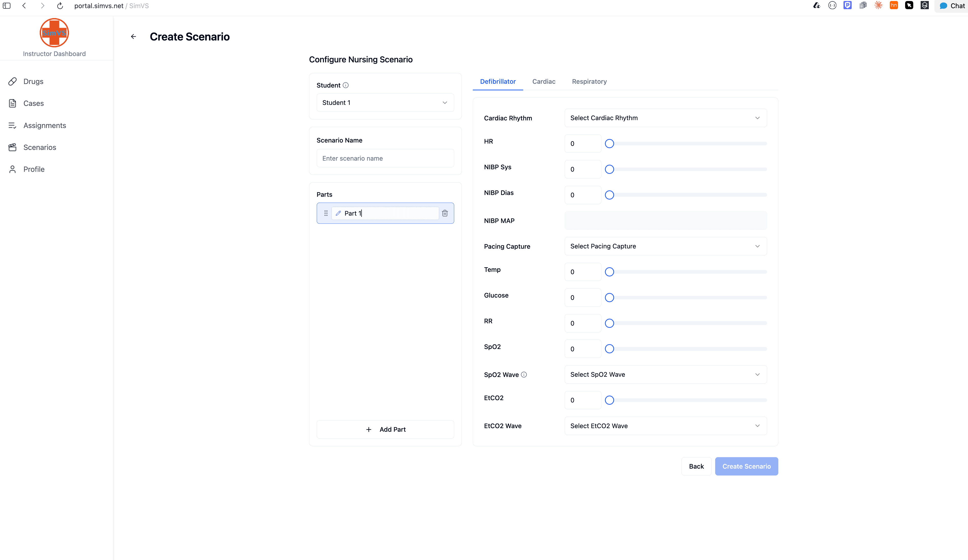This screenshot has height=560, width=968.
Task: Click the back arrow beside Create Scenario heading
Action: (133, 36)
